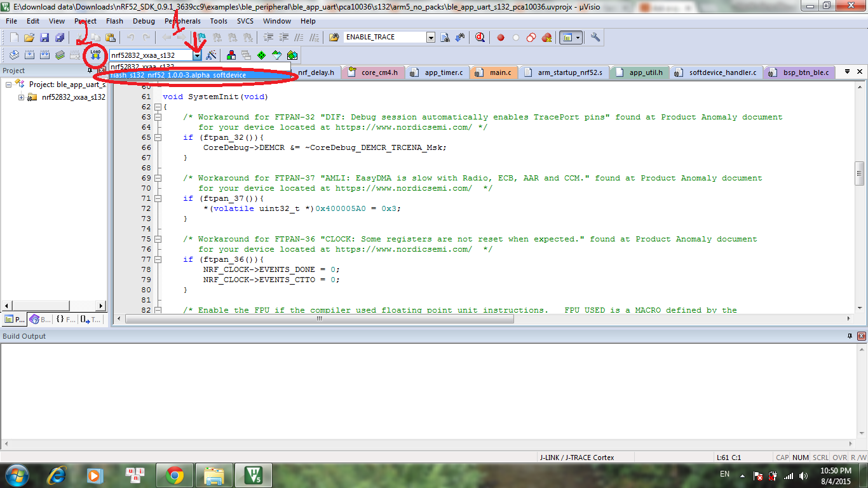Open the Flash menu
Viewport: 868px width, 488px height.
click(x=114, y=21)
